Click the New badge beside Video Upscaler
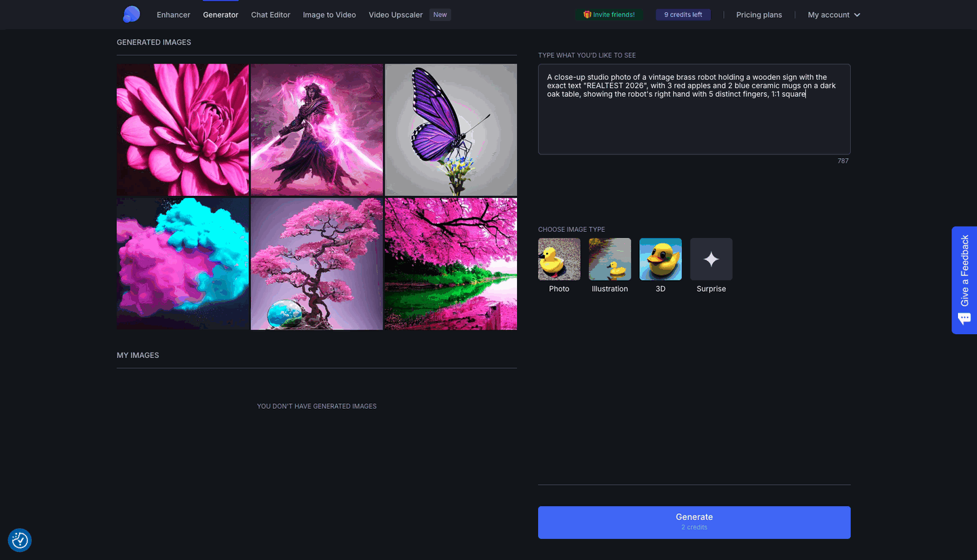The image size is (977, 560). point(440,14)
